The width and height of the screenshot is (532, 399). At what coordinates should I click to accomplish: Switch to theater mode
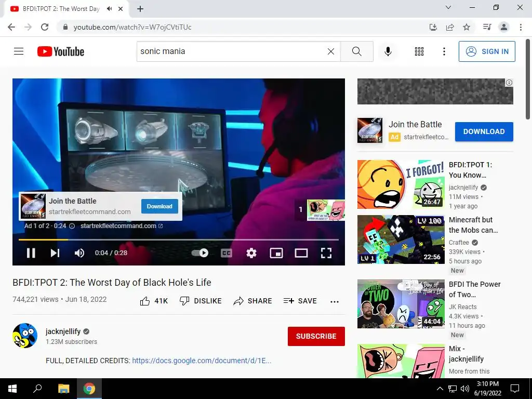301,253
